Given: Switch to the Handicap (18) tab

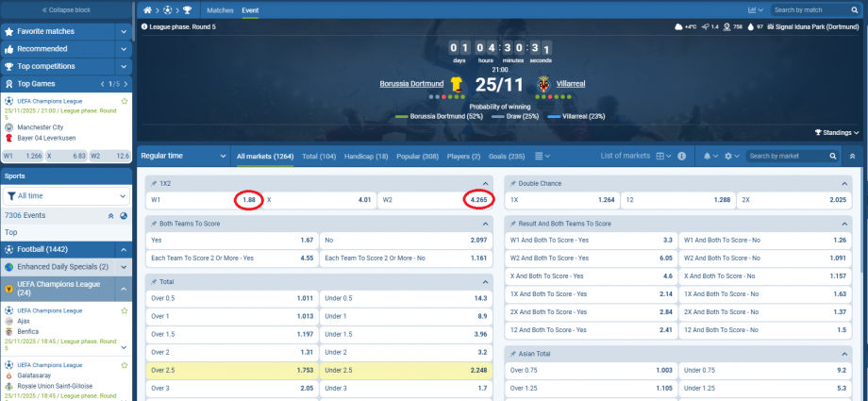Looking at the screenshot, I should tap(366, 157).
